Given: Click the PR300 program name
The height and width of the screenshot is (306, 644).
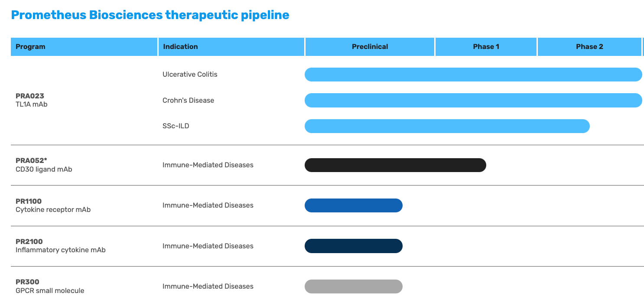Looking at the screenshot, I should (27, 282).
